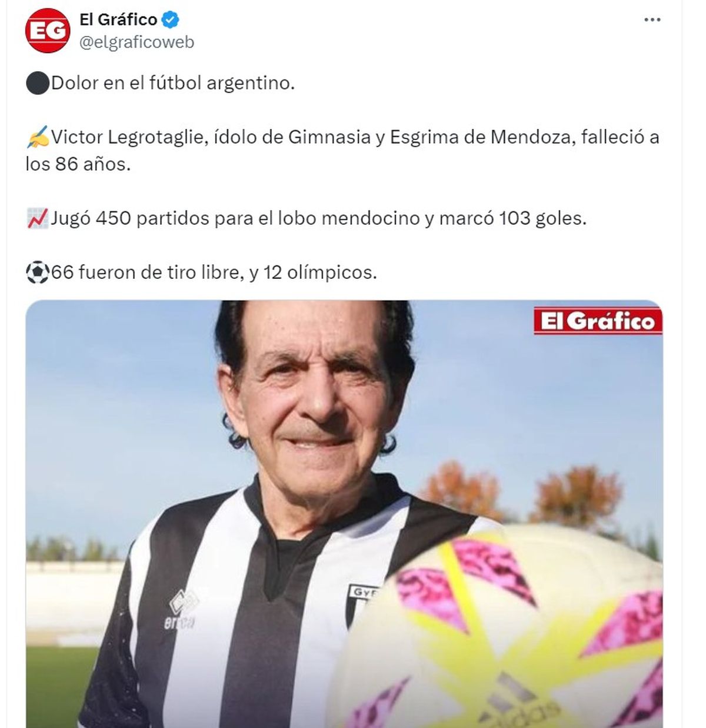Click the blue verified badge
This screenshot has width=706, height=728.
pos(171,20)
